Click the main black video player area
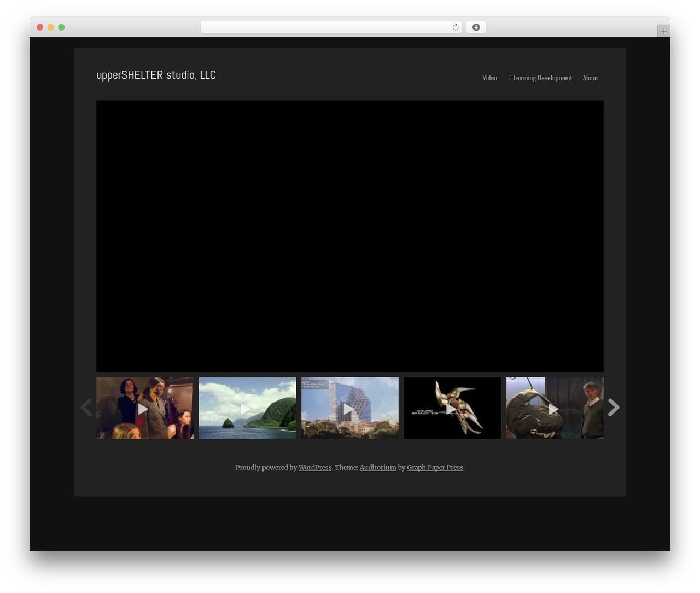This screenshot has height=593, width=700. tap(350, 236)
